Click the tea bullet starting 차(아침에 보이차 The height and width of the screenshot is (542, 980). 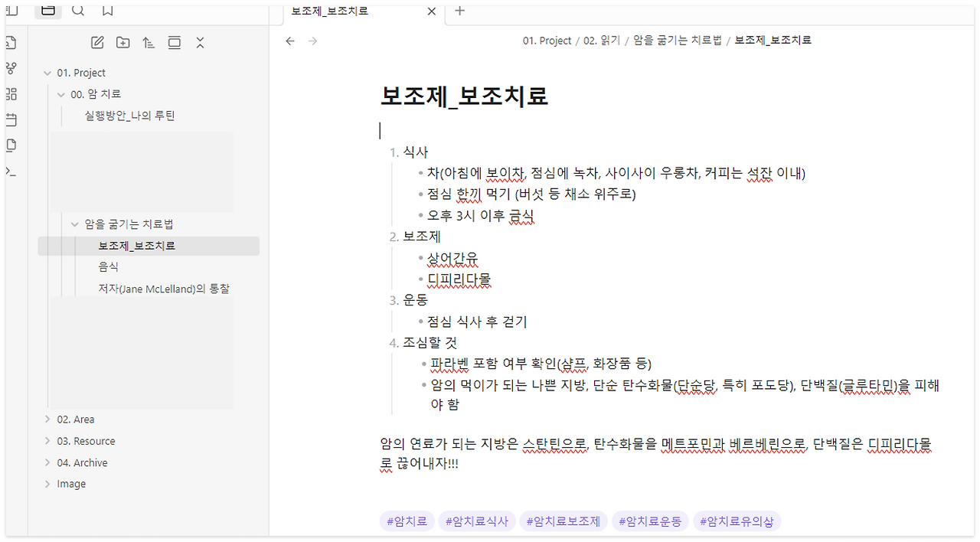[616, 173]
